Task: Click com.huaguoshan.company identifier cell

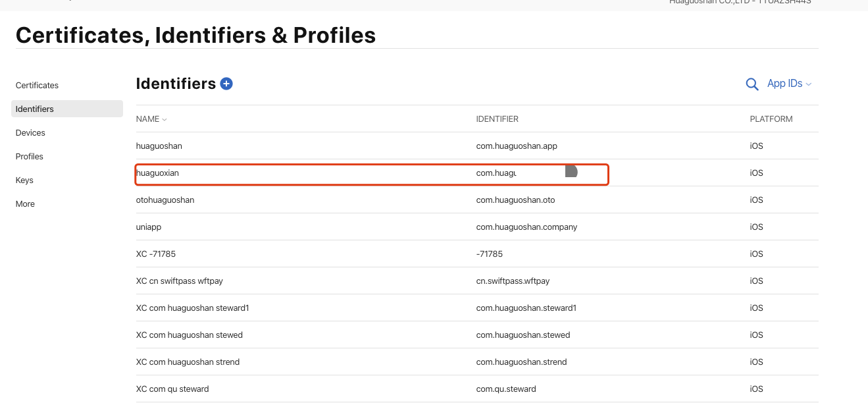Action: [x=526, y=227]
